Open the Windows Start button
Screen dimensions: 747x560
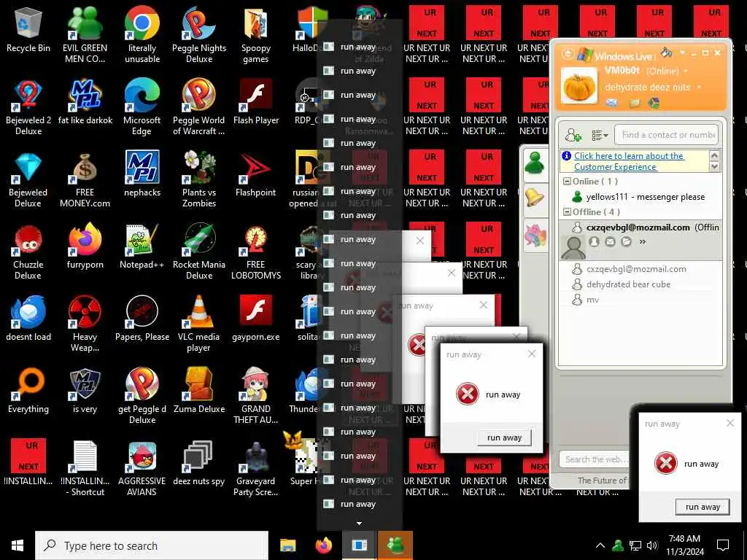pos(18,545)
